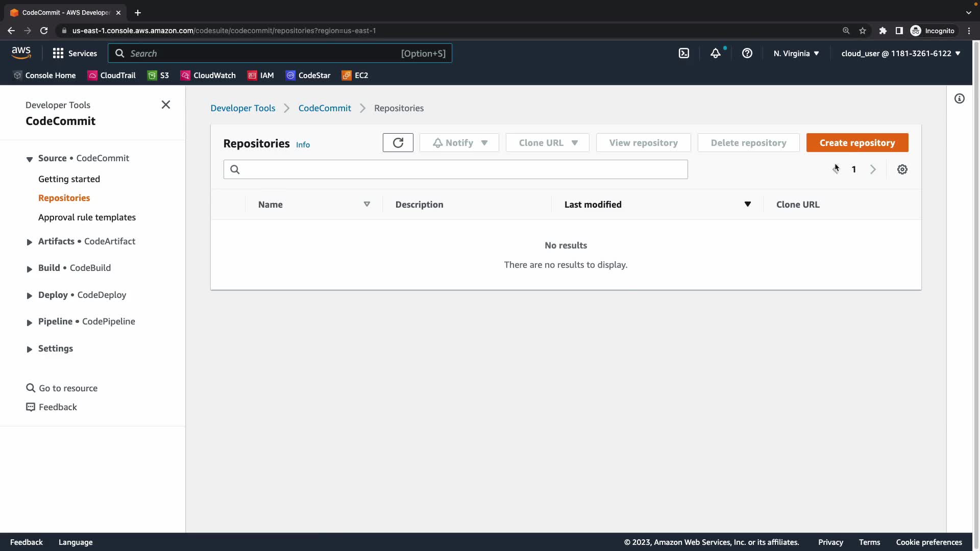Screen dimensions: 980x551
Task: Open the notifications bell
Action: [716, 53]
